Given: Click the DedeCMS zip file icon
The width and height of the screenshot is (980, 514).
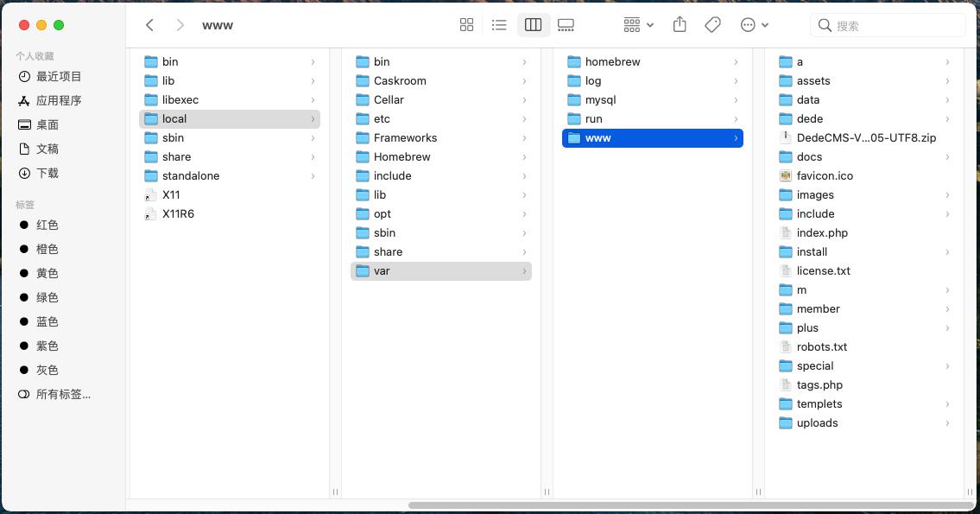Looking at the screenshot, I should click(x=786, y=138).
